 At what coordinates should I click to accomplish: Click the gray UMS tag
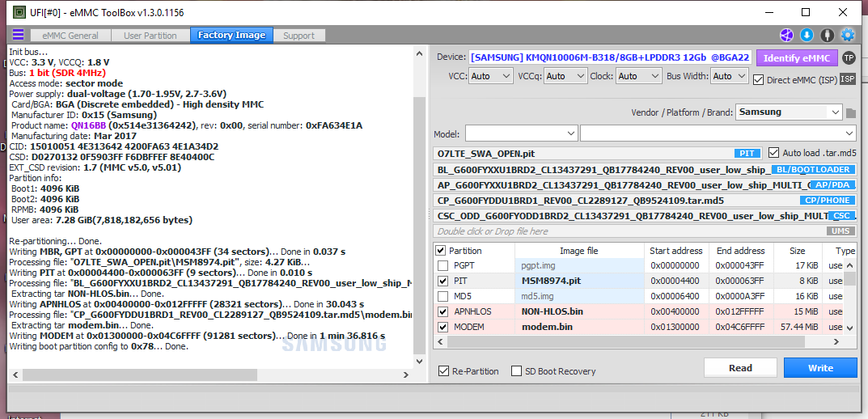pyautogui.click(x=841, y=231)
